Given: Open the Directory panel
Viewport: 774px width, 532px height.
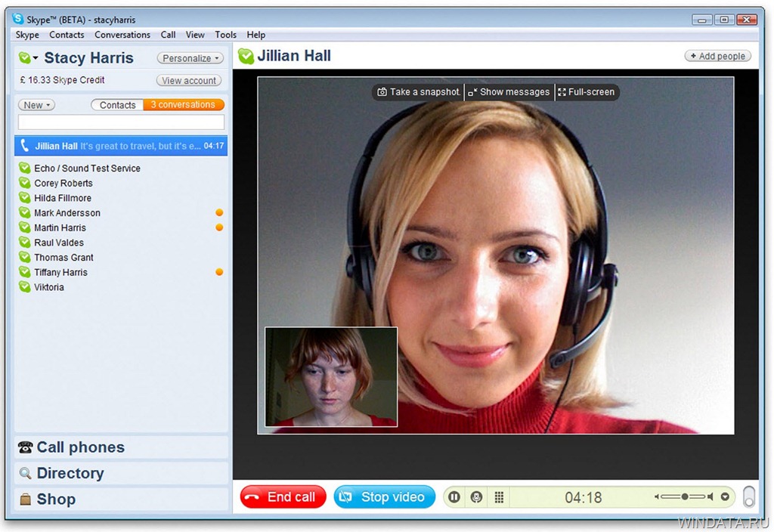Looking at the screenshot, I should [121, 473].
